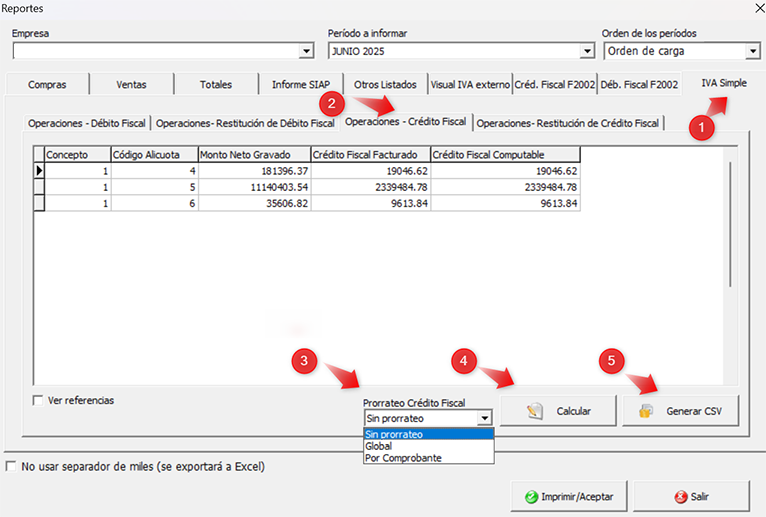Click the calculator icon on Calcular button

tap(534, 411)
